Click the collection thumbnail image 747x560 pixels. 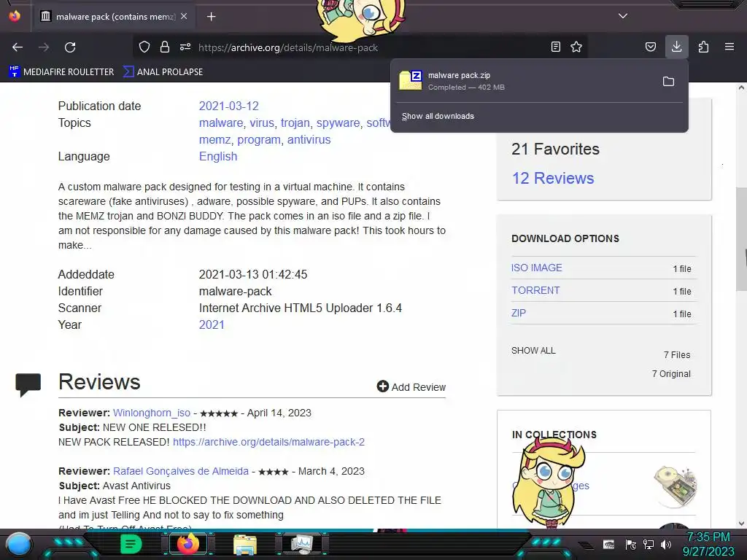pos(676,486)
